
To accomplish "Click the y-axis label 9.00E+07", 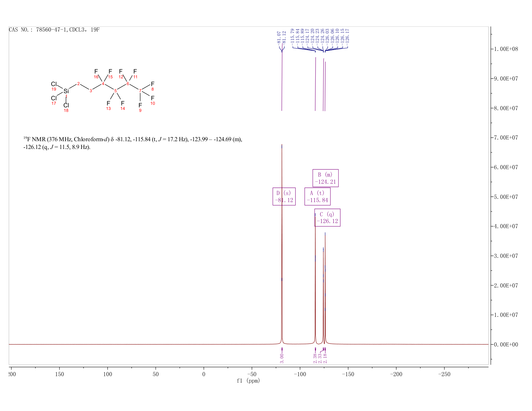I will pyautogui.click(x=506, y=79).
